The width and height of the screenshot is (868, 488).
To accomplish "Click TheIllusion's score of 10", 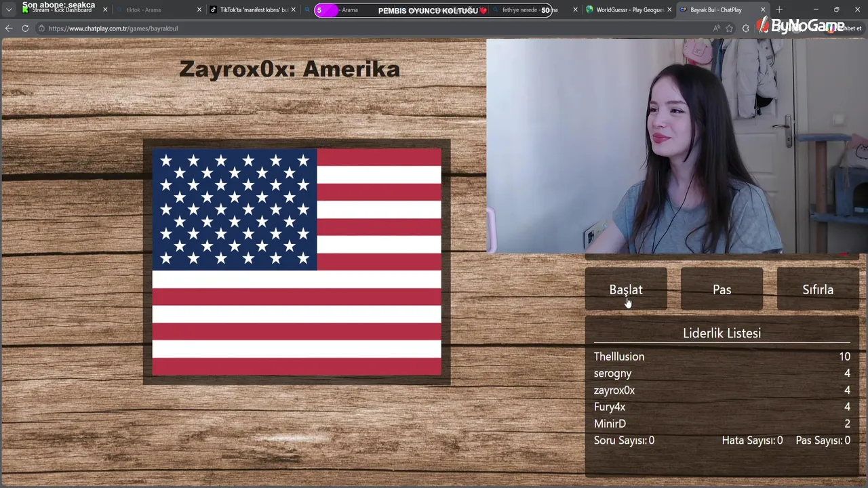I will [x=844, y=357].
